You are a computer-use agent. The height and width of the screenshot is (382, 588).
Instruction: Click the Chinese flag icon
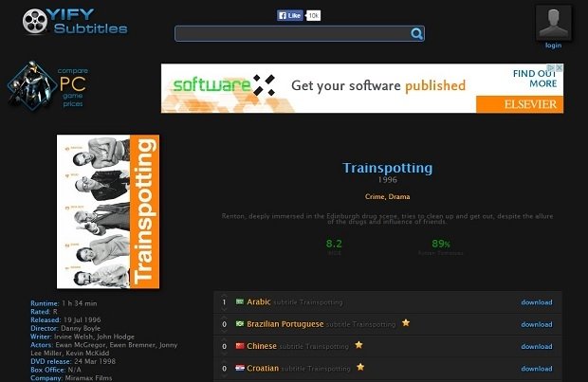(240, 346)
